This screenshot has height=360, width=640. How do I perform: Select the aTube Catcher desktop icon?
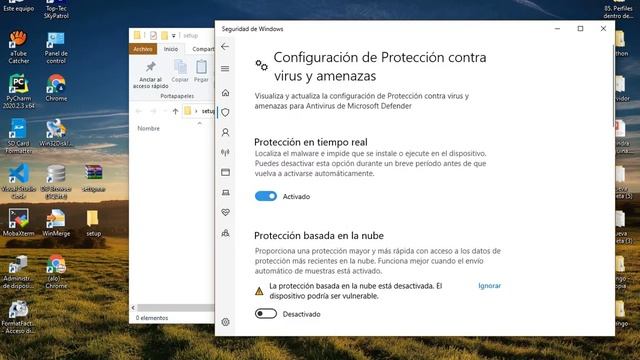pos(18,47)
